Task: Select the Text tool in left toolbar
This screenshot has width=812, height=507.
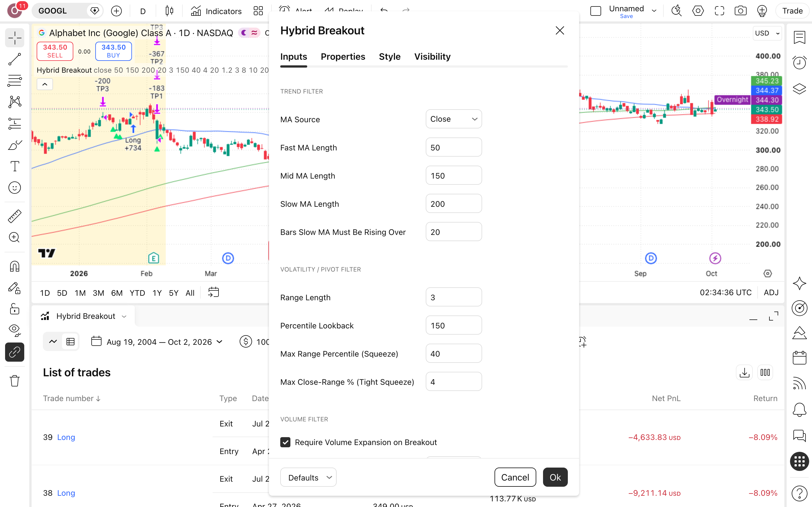Action: (14, 166)
